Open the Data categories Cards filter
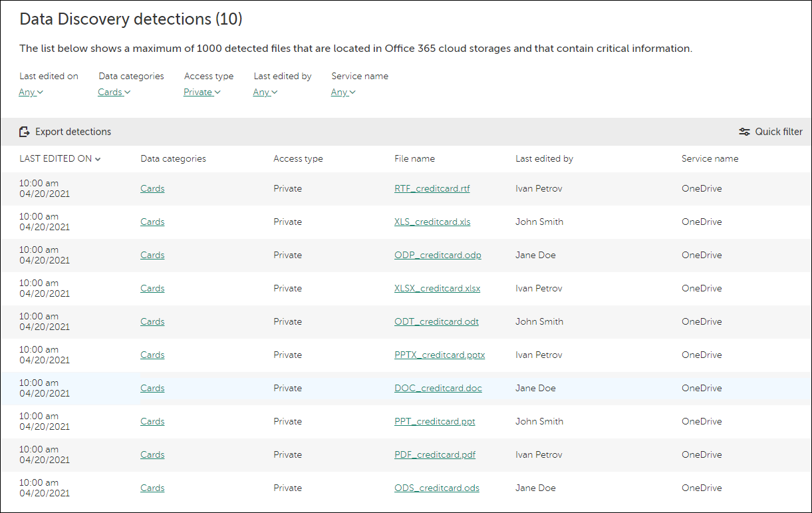 coord(113,92)
